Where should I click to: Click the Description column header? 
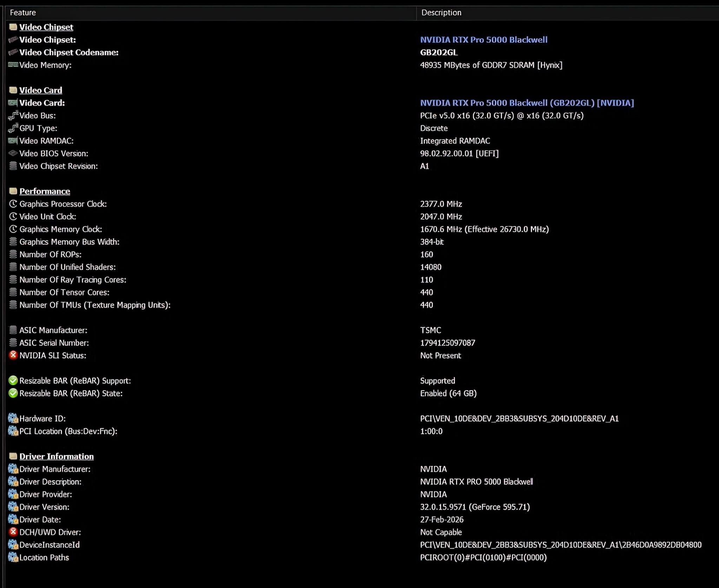(x=441, y=13)
